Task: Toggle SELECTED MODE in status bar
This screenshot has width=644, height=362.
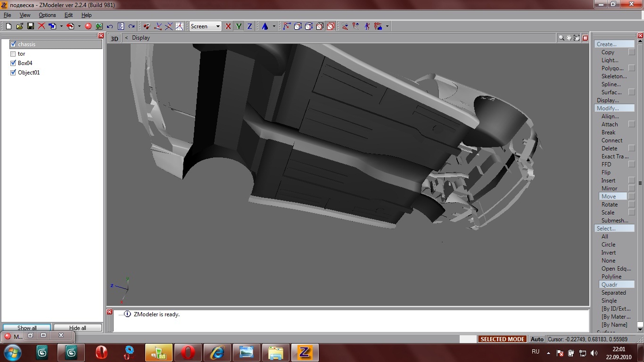Action: tap(502, 339)
